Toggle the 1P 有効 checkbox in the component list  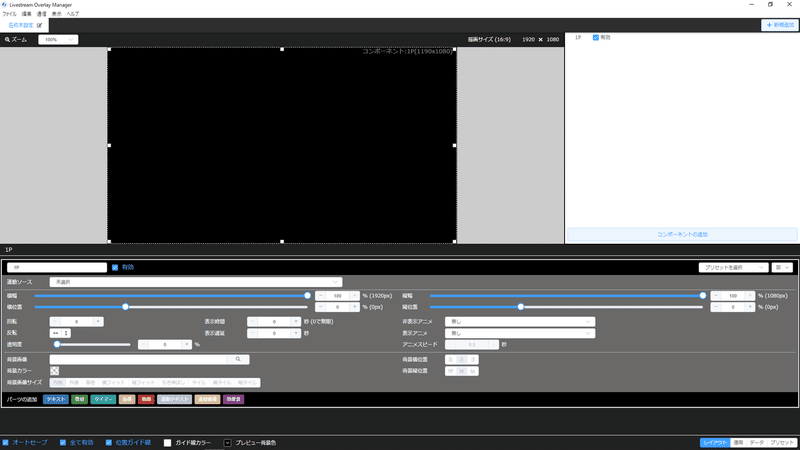595,37
